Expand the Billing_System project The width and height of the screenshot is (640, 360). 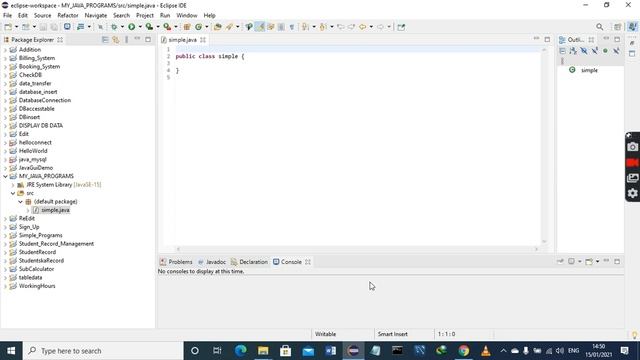coord(5,58)
